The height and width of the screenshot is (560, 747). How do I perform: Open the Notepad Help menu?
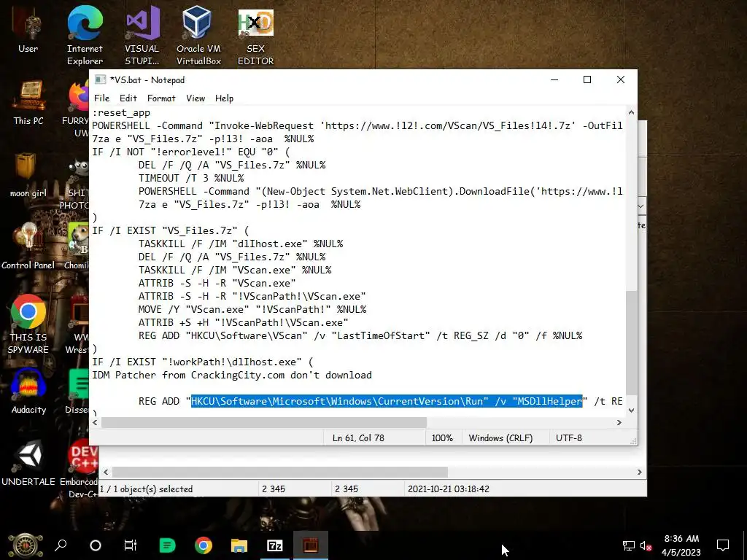224,98
